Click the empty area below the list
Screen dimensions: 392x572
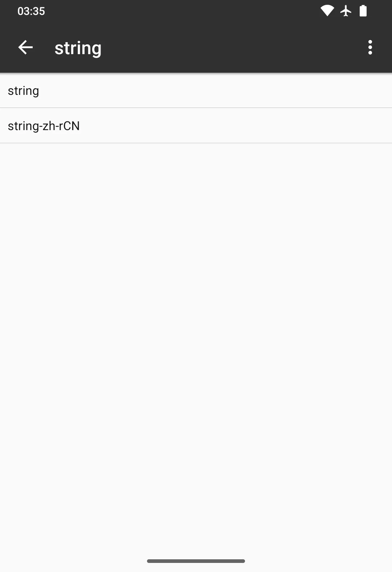(196, 327)
